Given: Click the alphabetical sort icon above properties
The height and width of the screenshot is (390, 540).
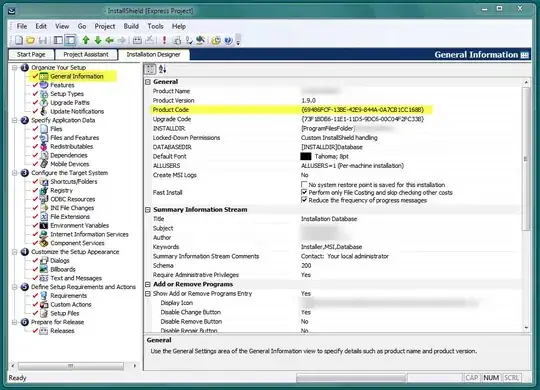Looking at the screenshot, I should [163, 69].
